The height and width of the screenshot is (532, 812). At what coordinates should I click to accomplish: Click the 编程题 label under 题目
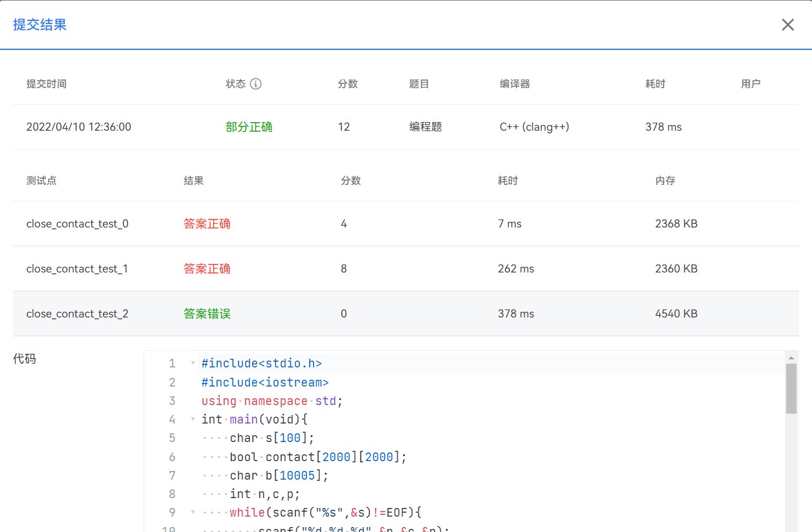coord(425,127)
